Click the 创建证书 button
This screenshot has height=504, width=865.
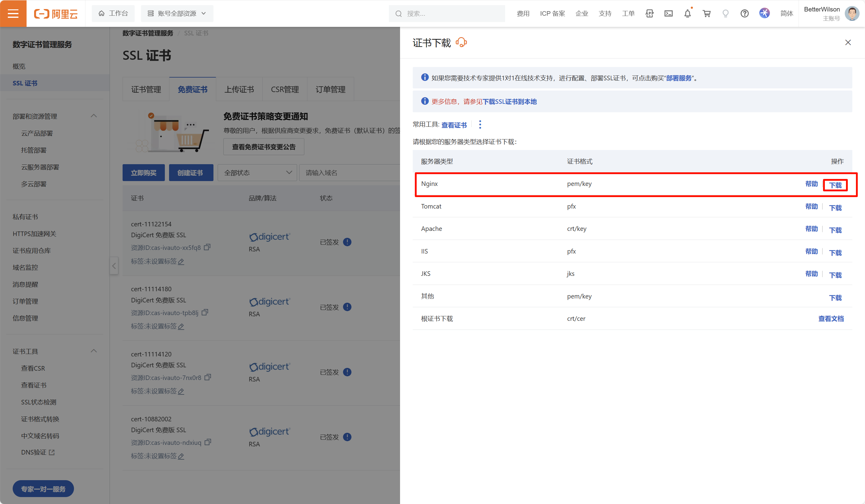(191, 173)
